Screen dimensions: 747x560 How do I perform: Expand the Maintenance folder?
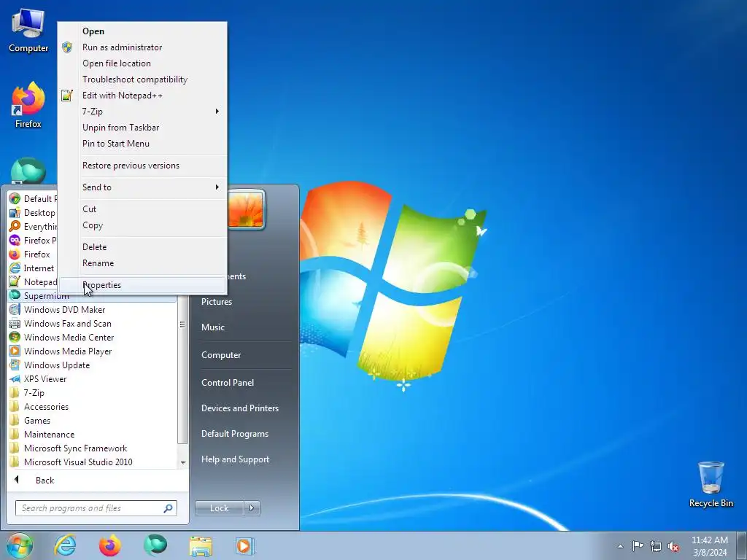(x=93, y=435)
